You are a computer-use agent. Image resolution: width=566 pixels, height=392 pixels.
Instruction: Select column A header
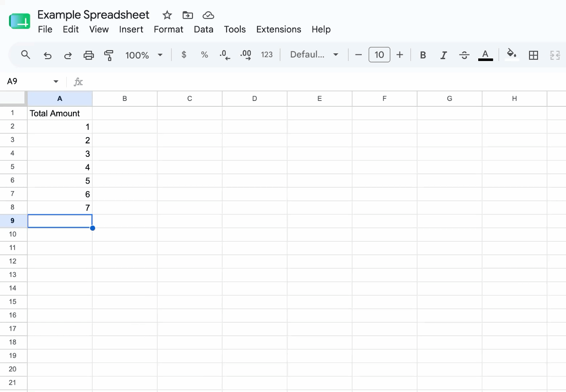pos(60,99)
